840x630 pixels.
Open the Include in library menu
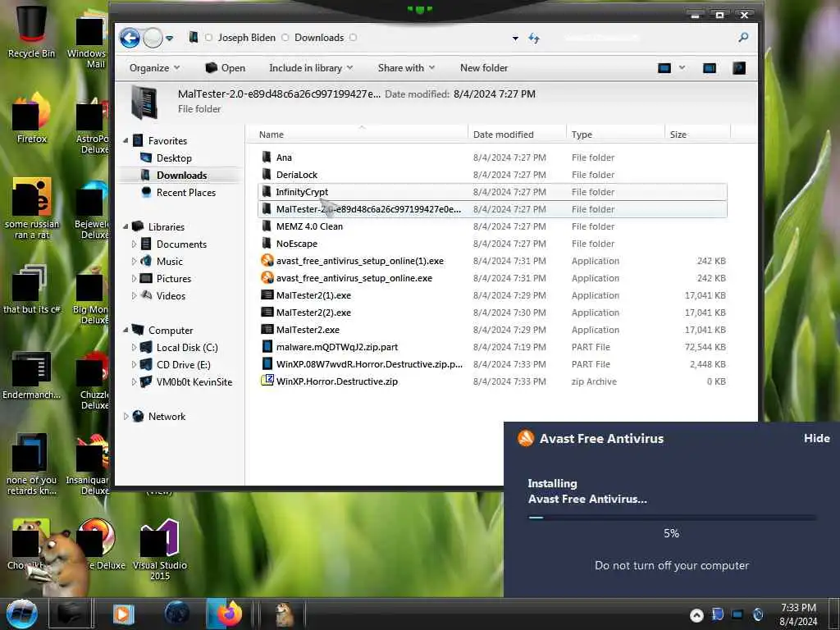311,68
